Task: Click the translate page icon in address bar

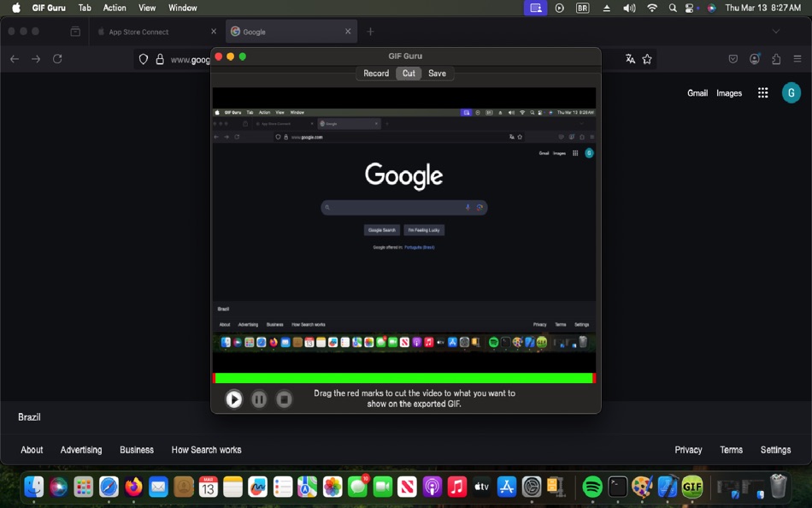Action: pos(630,59)
